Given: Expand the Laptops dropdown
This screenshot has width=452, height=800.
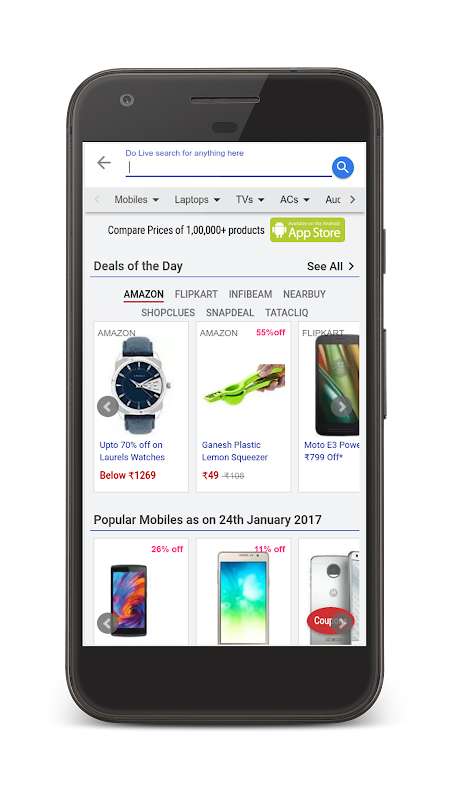Looking at the screenshot, I should 197,199.
